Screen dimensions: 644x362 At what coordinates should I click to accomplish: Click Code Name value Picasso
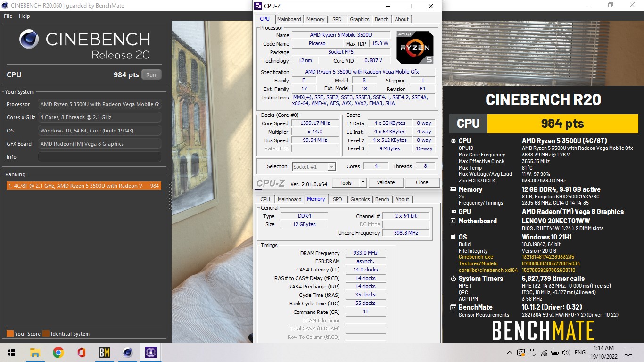point(317,44)
